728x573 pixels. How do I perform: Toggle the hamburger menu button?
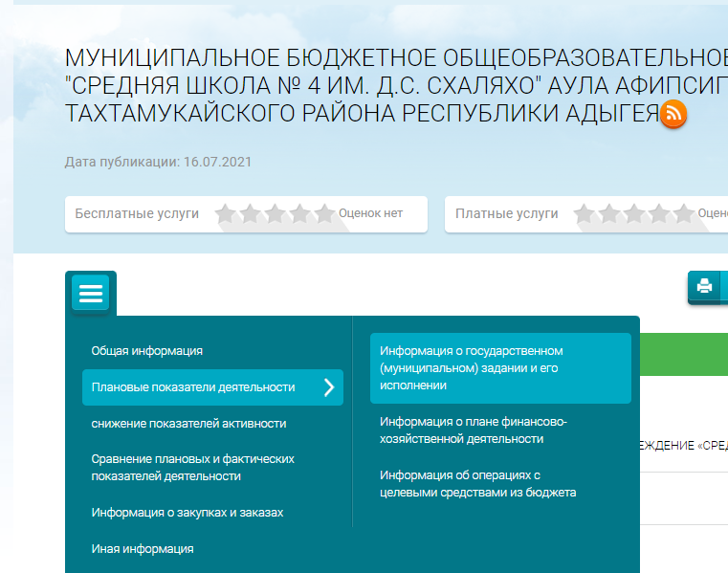(91, 293)
